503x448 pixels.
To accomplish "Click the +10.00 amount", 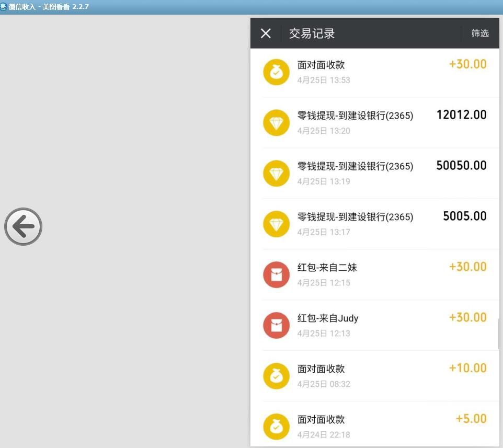I will [x=468, y=368].
